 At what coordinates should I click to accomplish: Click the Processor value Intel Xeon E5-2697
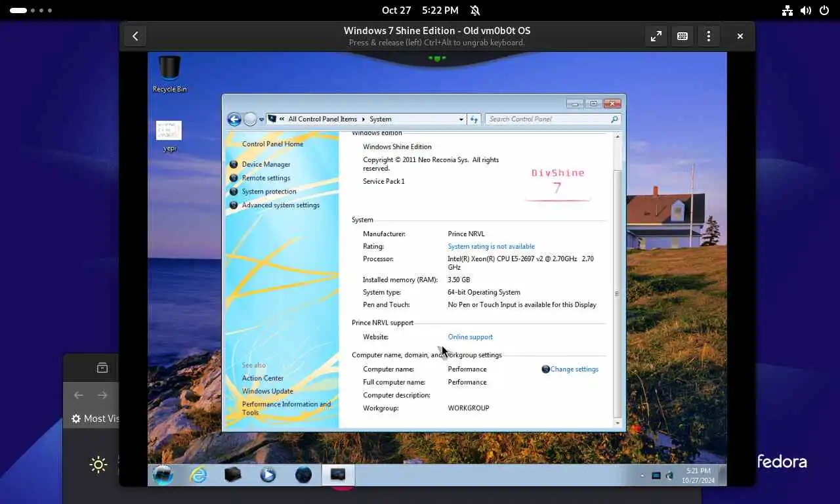(x=520, y=263)
